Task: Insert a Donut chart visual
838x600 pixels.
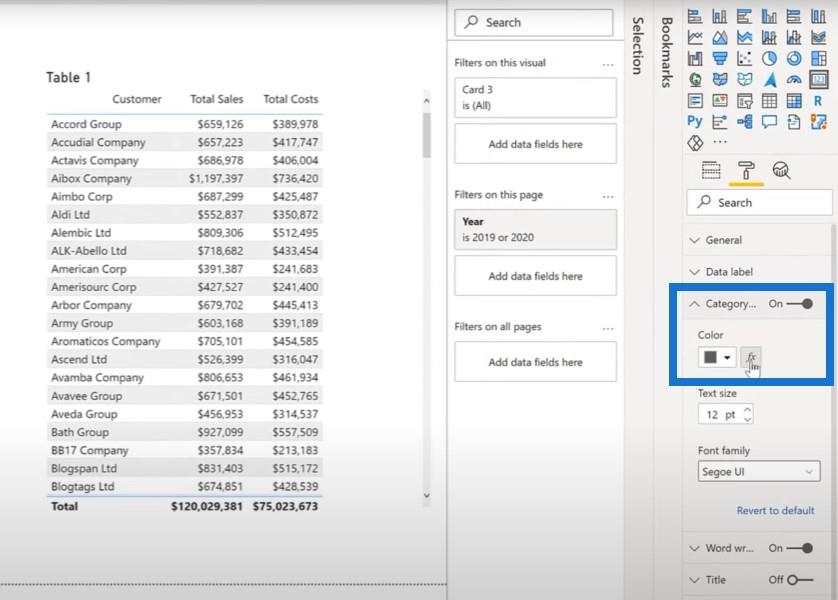Action: coord(794,58)
